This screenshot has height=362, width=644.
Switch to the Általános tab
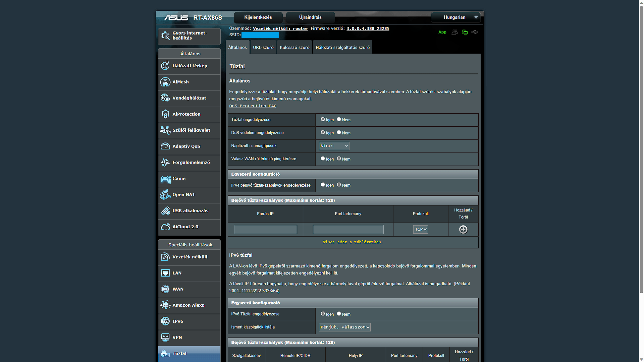tap(237, 47)
